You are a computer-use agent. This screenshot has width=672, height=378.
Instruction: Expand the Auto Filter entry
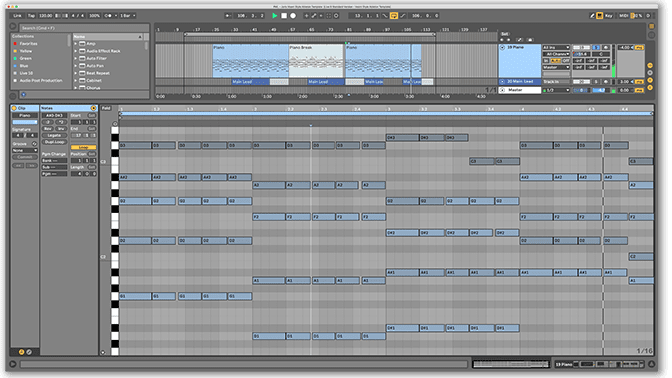pyautogui.click(x=76, y=58)
